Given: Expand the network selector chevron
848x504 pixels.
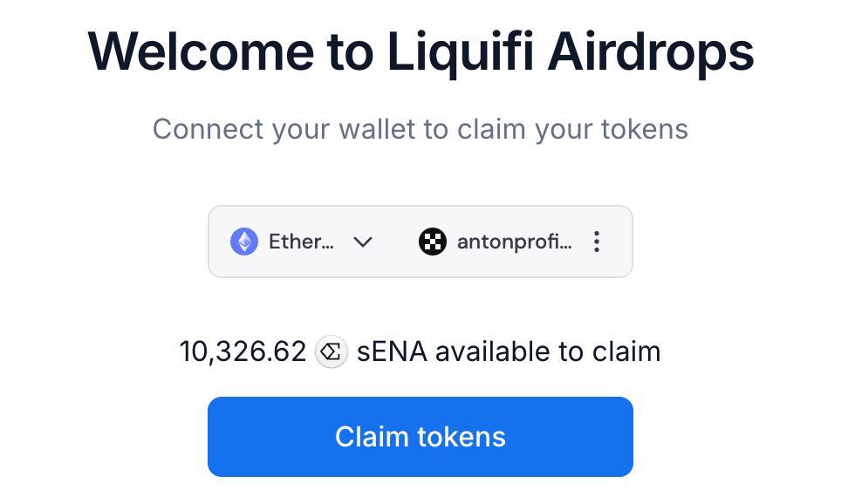Looking at the screenshot, I should (363, 242).
